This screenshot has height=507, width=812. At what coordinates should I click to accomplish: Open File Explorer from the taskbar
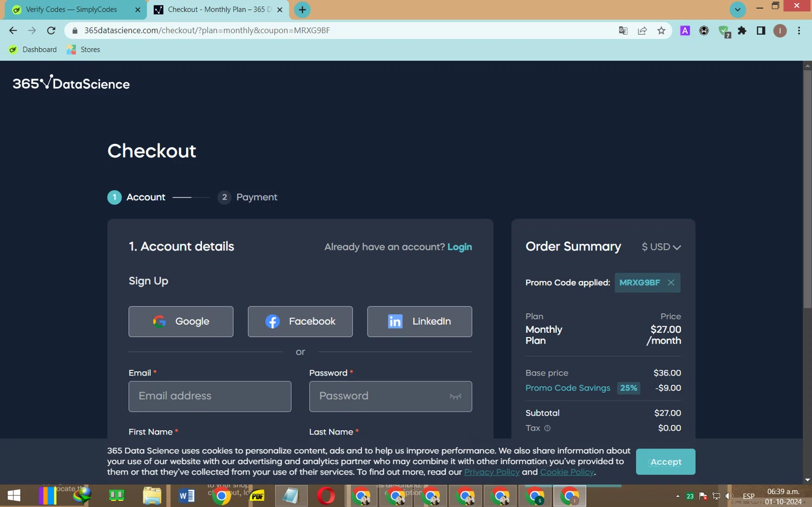coord(152,495)
